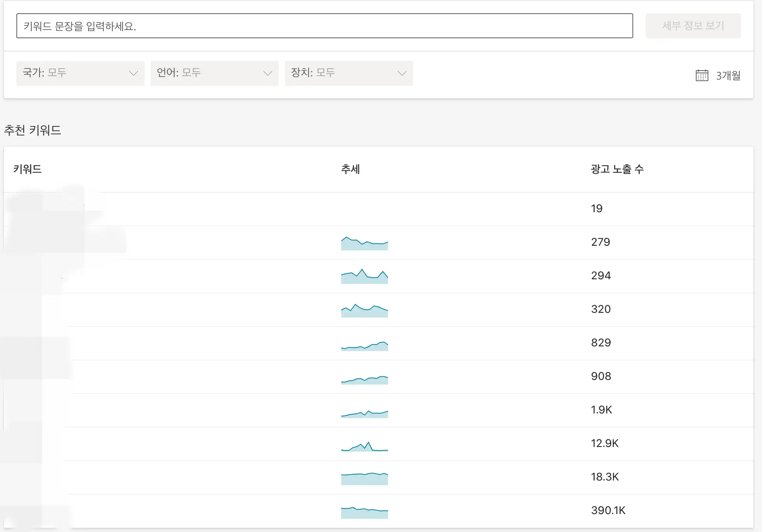
Task: Click the calendar icon beside 3개월
Action: tap(701, 75)
